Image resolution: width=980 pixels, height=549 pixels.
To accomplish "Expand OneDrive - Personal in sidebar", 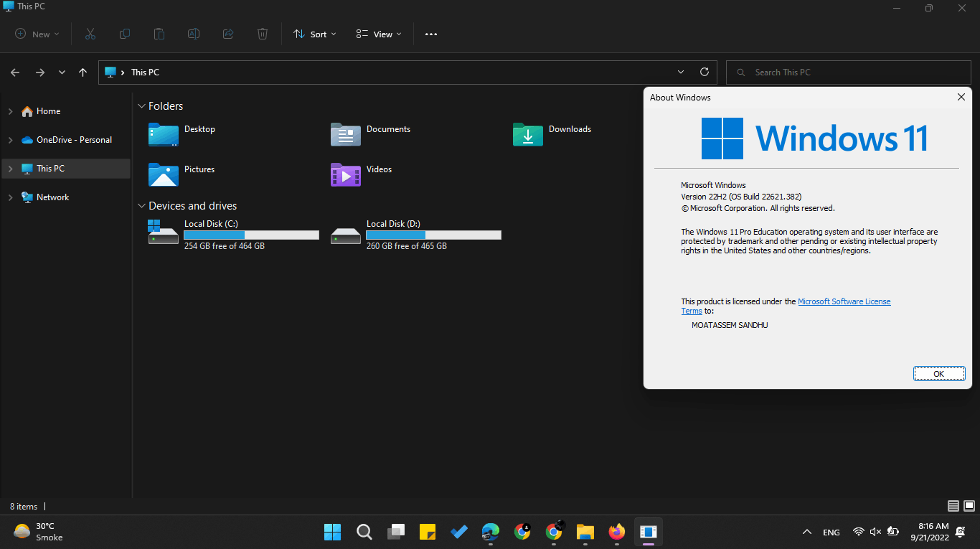I will 10,140.
